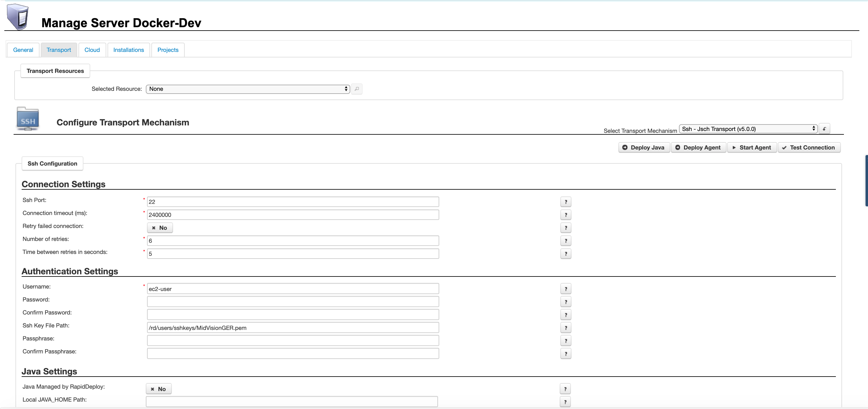Click the Passphrase input field
This screenshot has width=868, height=409.
293,341
